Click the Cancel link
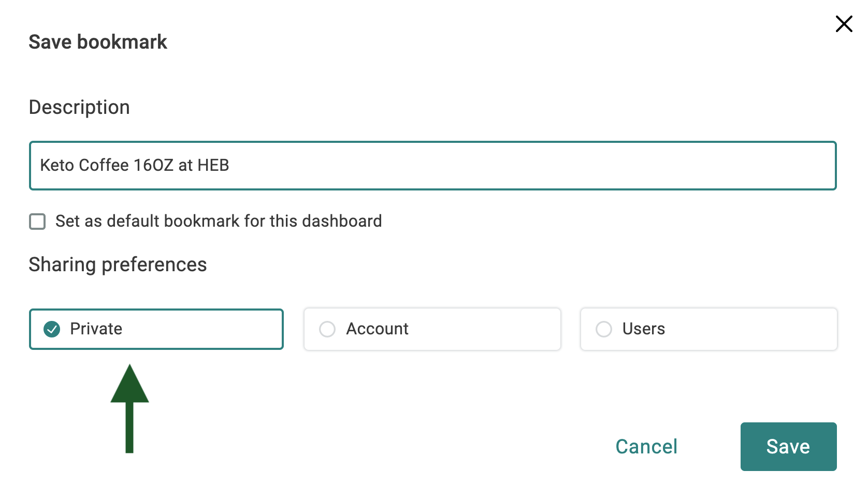 [646, 447]
